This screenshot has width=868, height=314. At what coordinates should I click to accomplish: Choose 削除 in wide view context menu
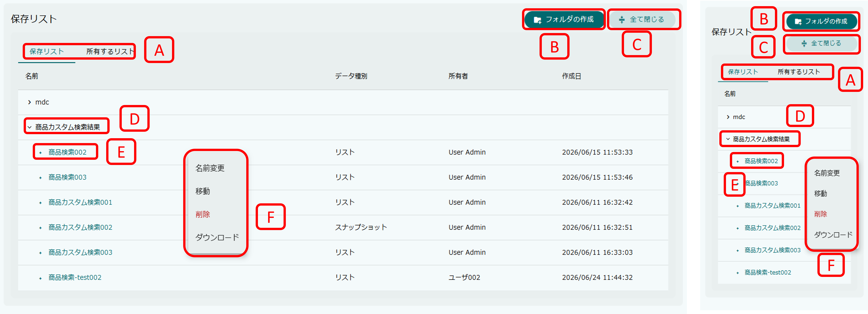[203, 214]
